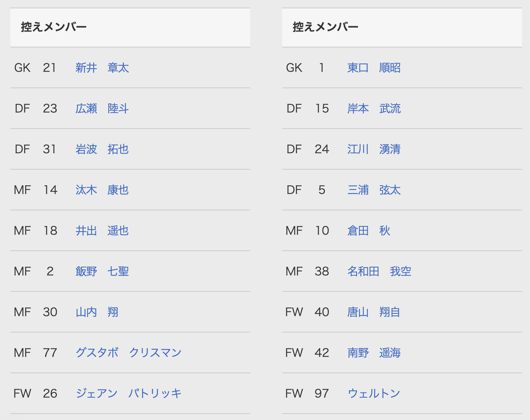Click forward 唐山 翔自 link
Screen dimensions: 530x420
(374, 312)
